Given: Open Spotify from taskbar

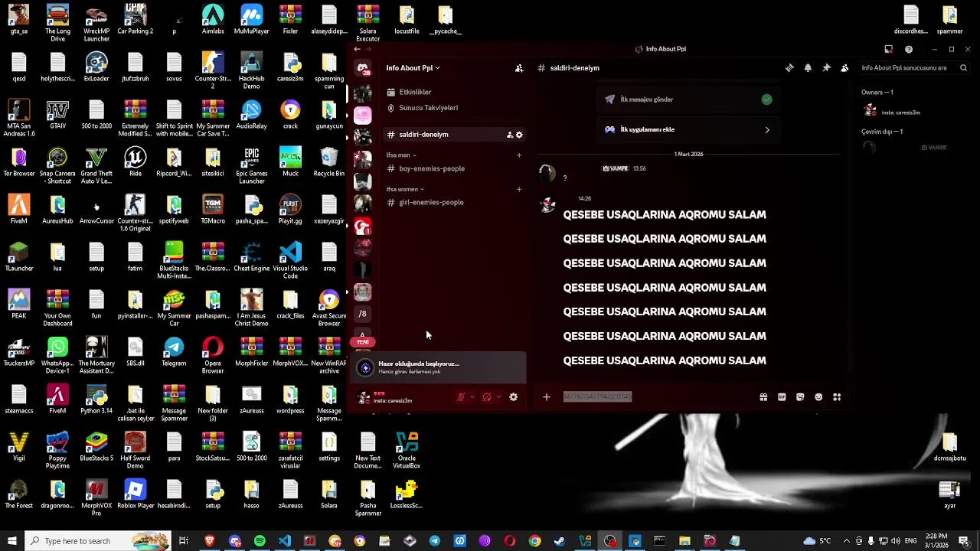Looking at the screenshot, I should [x=260, y=541].
